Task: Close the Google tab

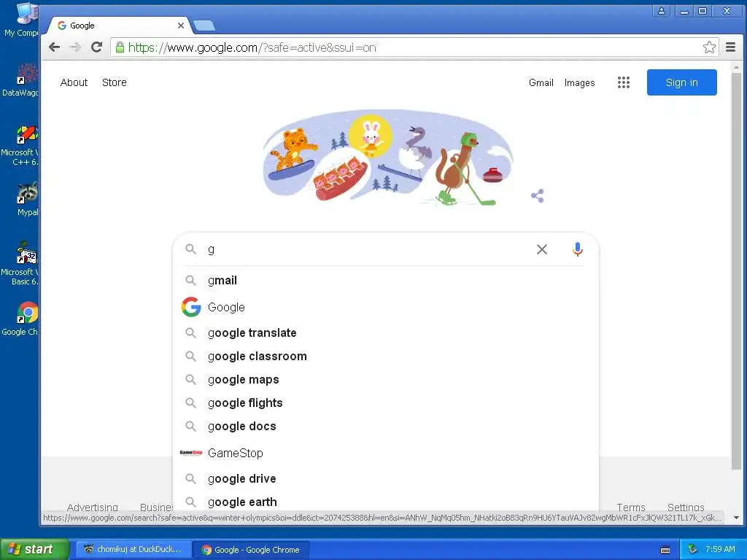Action: [181, 26]
